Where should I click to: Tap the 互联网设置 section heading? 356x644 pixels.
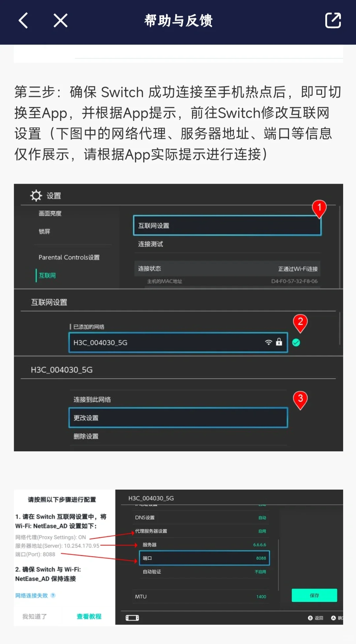click(x=49, y=302)
